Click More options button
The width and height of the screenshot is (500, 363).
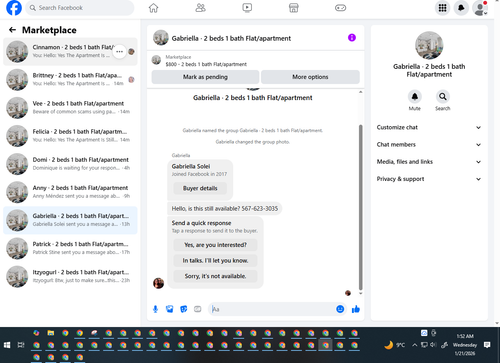[310, 77]
